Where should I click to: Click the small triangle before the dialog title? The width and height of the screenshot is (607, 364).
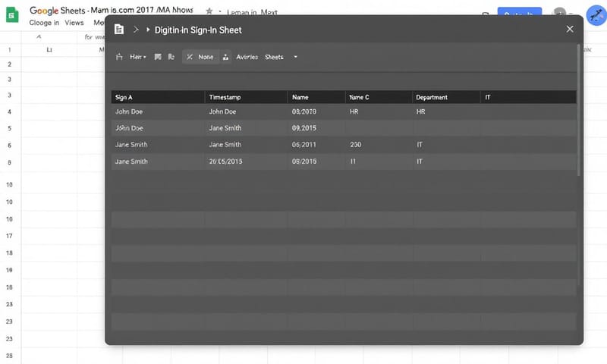coord(147,29)
